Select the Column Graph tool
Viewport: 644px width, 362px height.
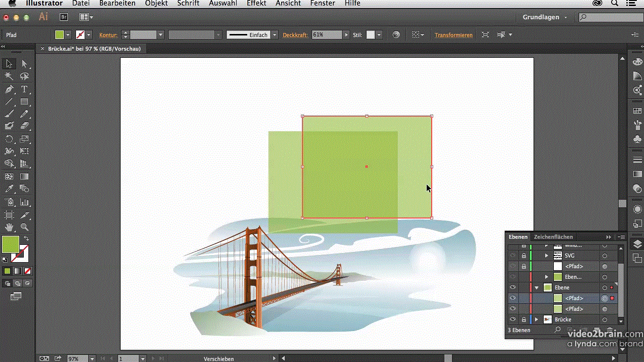pos(24,202)
